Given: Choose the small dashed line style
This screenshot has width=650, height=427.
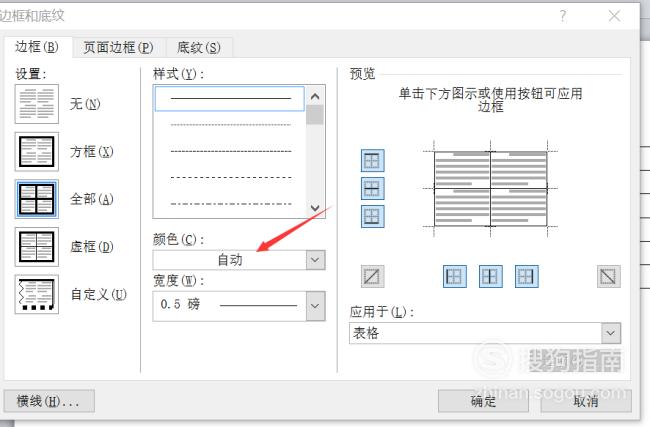Looking at the screenshot, I should 230,151.
